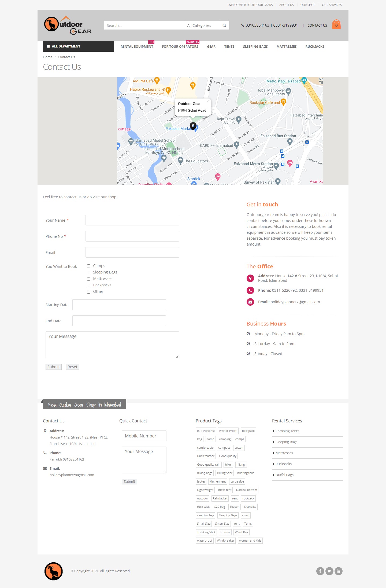Screen dimensions: 386x588
Task: Click the Faizabad Bus Station map pin
Action: point(290,141)
